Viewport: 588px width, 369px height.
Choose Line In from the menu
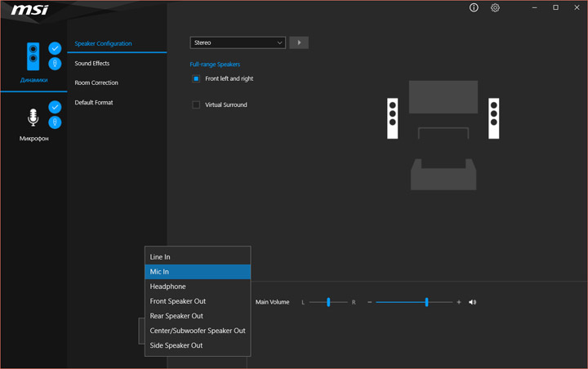click(x=198, y=257)
